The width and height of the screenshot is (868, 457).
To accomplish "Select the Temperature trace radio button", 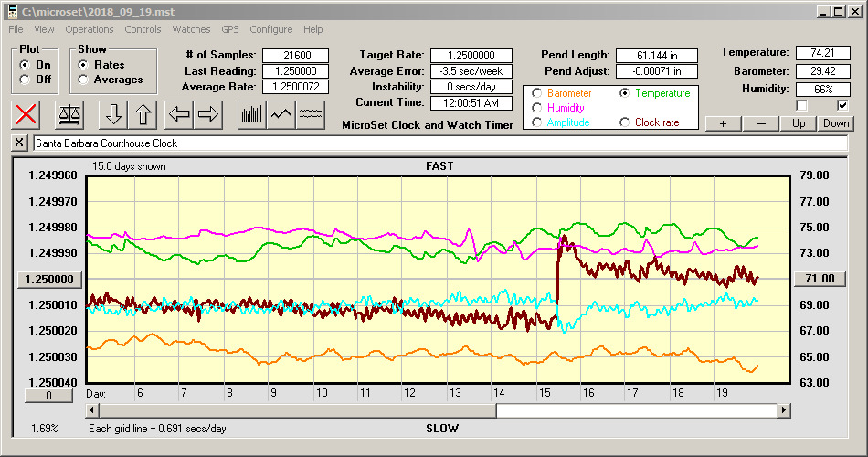I will (x=624, y=93).
